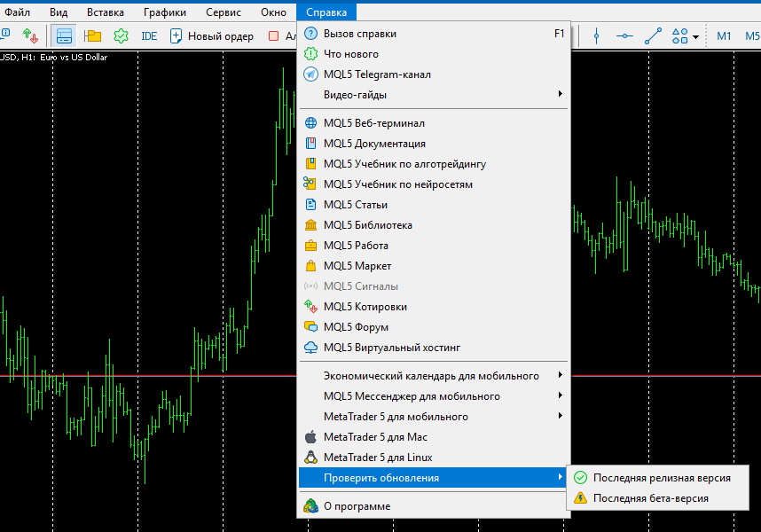Open Что нового
This screenshot has width=761, height=532.
[x=433, y=54]
